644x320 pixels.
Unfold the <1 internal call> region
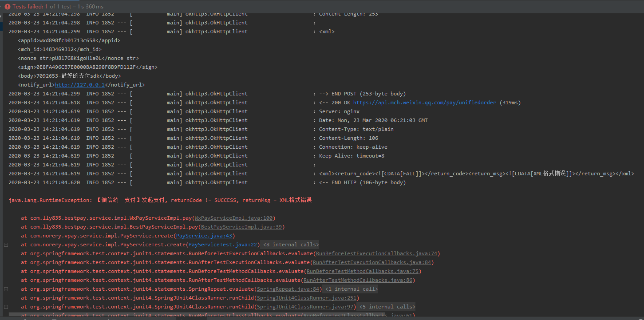[x=352, y=289]
